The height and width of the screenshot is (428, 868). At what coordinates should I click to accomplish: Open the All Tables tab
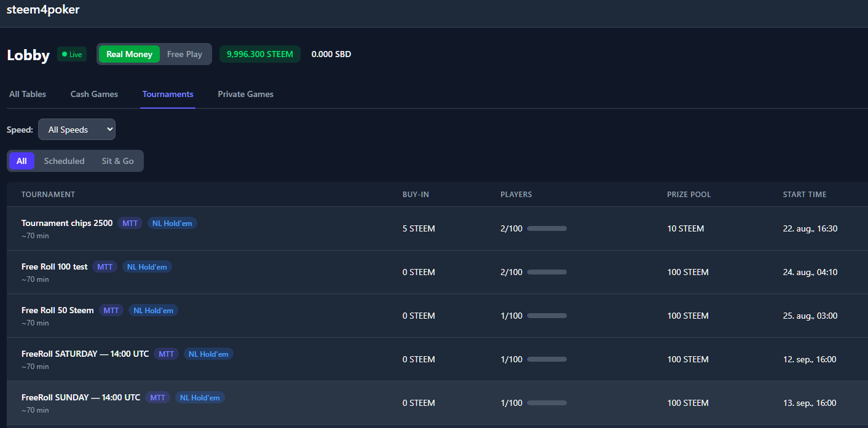28,94
